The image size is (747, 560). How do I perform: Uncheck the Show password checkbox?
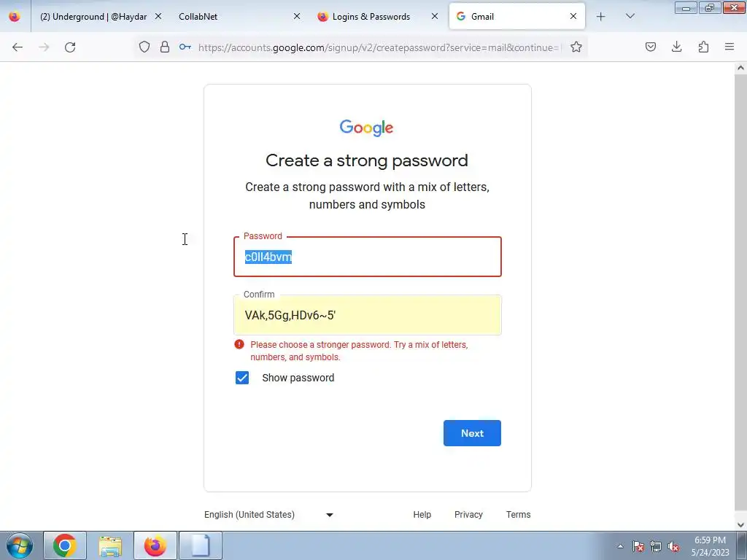pos(242,378)
